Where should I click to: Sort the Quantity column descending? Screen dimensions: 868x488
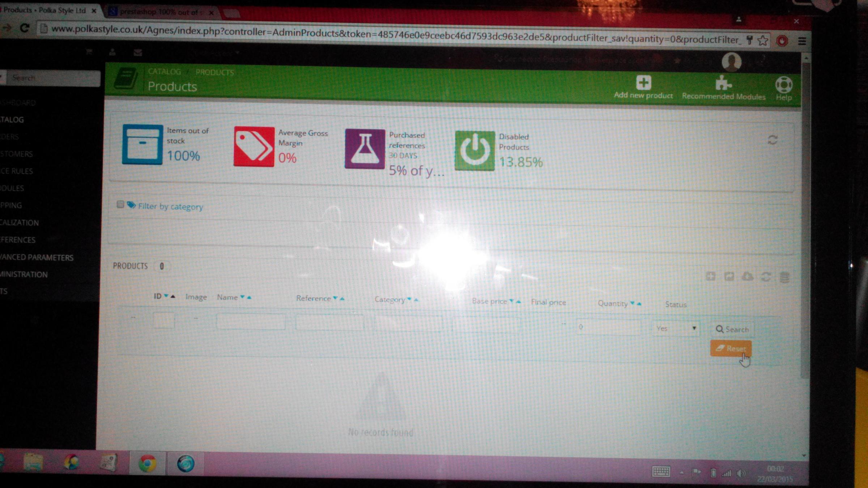(632, 303)
